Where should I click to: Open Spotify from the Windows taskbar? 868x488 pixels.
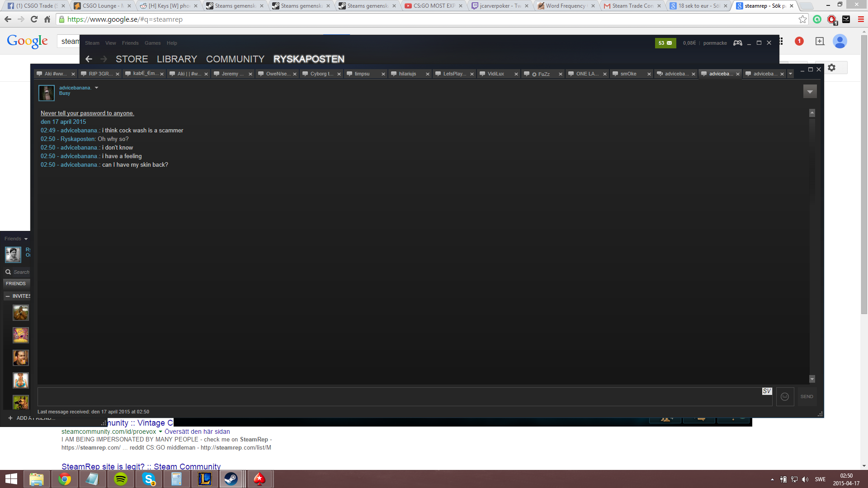pos(120,479)
